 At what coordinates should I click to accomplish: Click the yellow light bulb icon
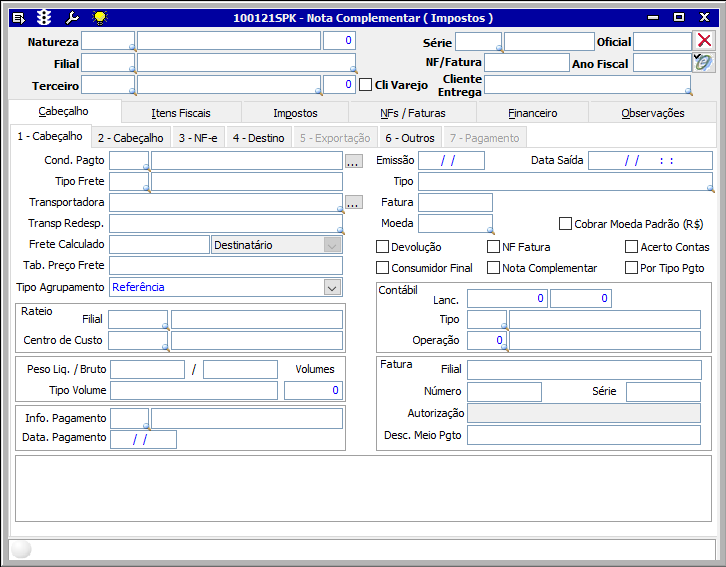click(98, 18)
